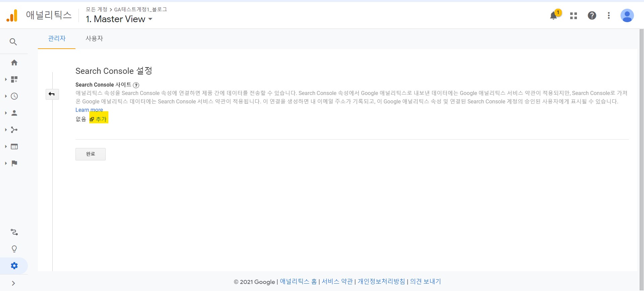Go to Home icon in sidebar

pos(14,62)
